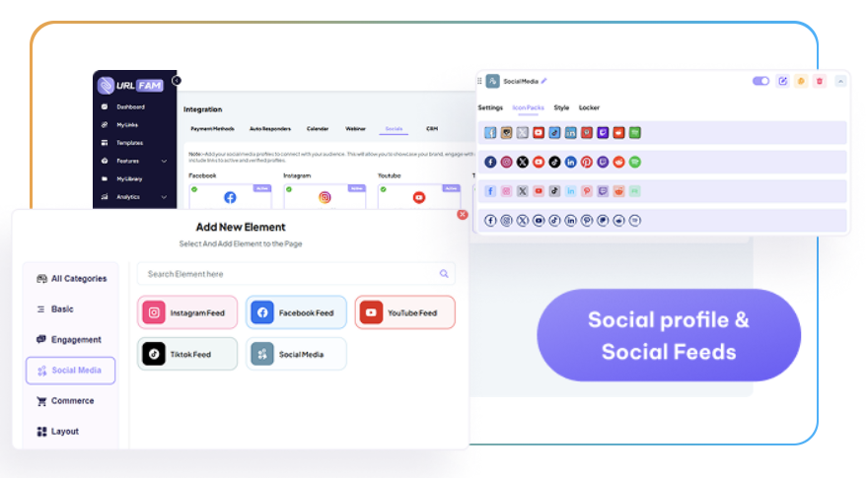The height and width of the screenshot is (478, 868).
Task: Switch to the Calendar integration tab
Action: click(318, 129)
